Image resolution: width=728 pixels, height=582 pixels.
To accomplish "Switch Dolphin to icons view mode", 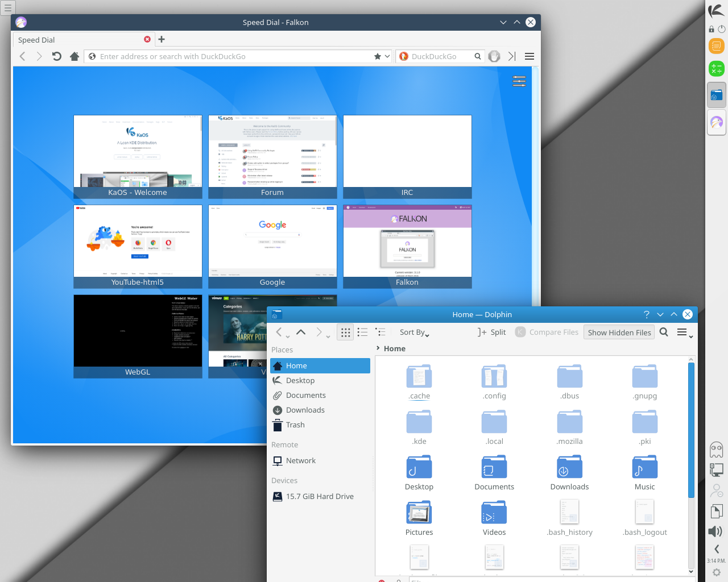I will pos(345,332).
